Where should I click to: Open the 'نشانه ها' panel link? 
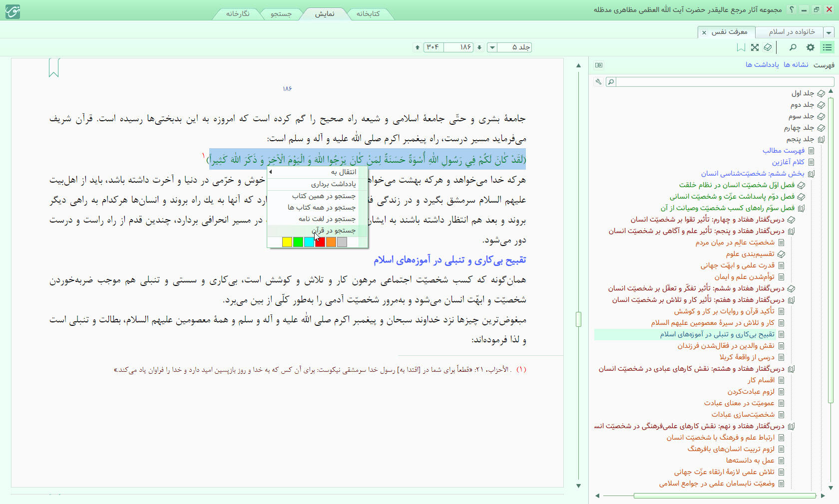click(x=796, y=65)
